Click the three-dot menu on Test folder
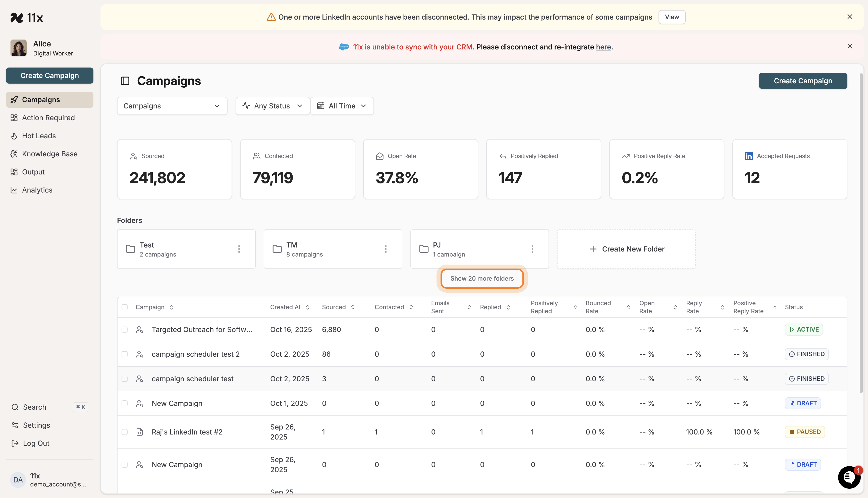Screen dimensions: 868x498 click(239, 249)
